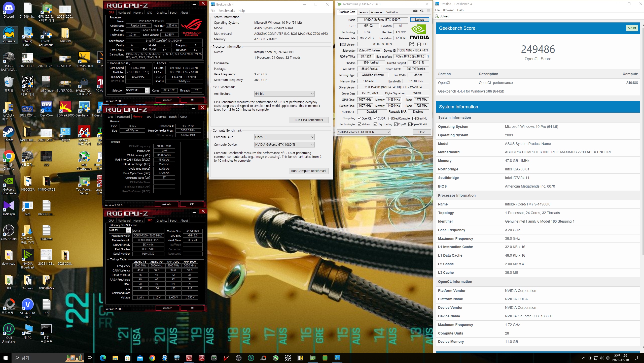Viewport: 644px width, 363px height.
Task: Open Benchmarks menu in Geekbench 4
Action: [227, 11]
